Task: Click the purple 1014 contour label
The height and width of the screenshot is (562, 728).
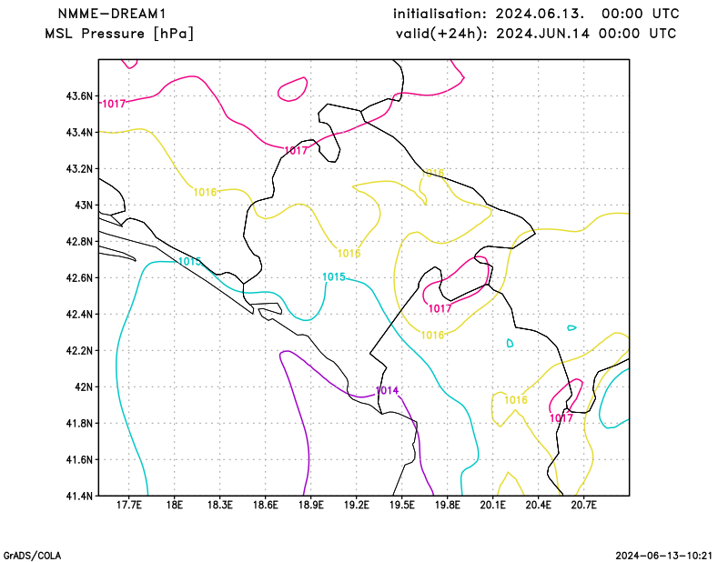Action: pos(387,391)
